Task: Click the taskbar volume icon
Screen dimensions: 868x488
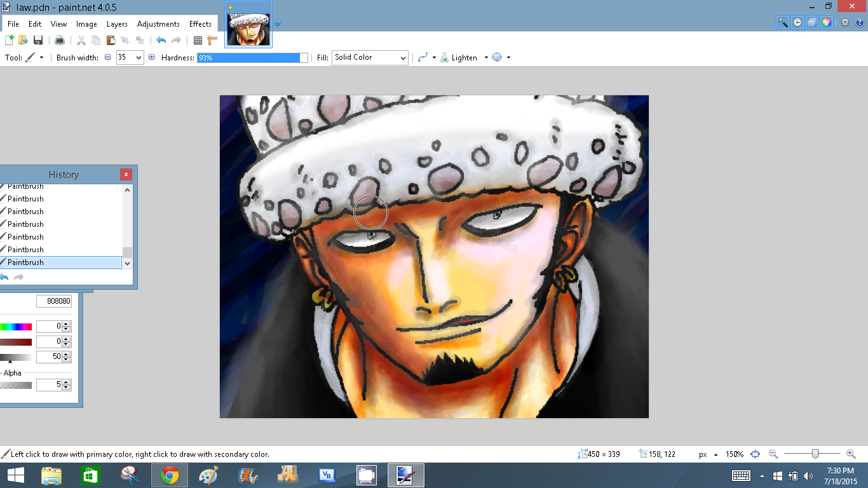Action: point(808,475)
